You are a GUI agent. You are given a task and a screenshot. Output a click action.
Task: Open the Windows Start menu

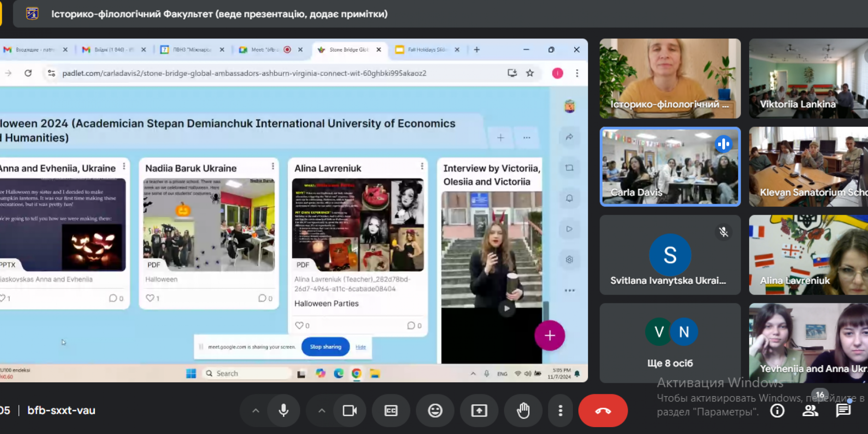(191, 373)
